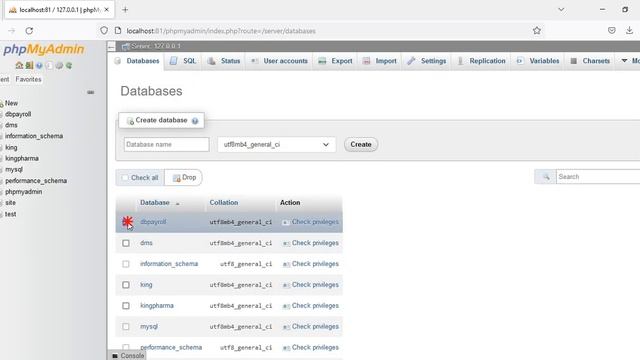This screenshot has height=360, width=640.
Task: Expand dbpayroll in the navigation tree
Action: point(1,115)
